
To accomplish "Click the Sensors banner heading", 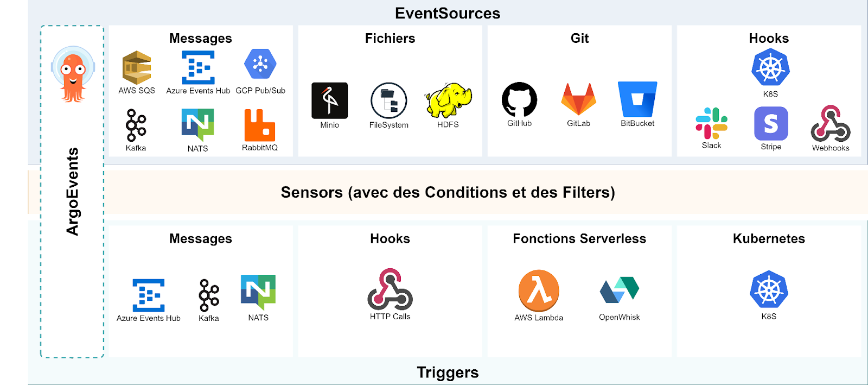I will point(448,193).
